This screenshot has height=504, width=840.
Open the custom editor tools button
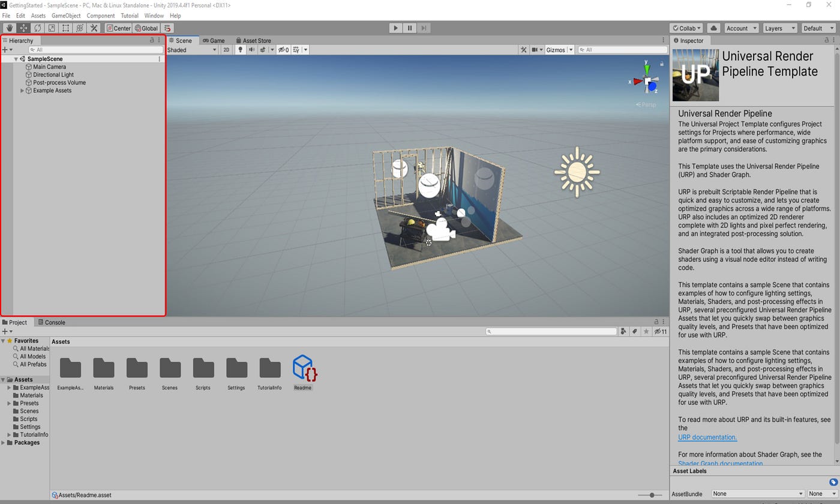(x=94, y=28)
